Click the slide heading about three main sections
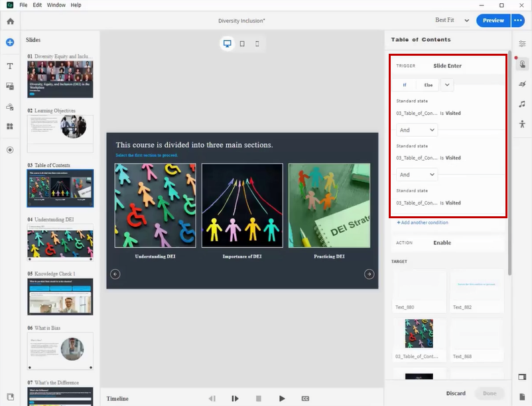The image size is (532, 406). point(194,145)
